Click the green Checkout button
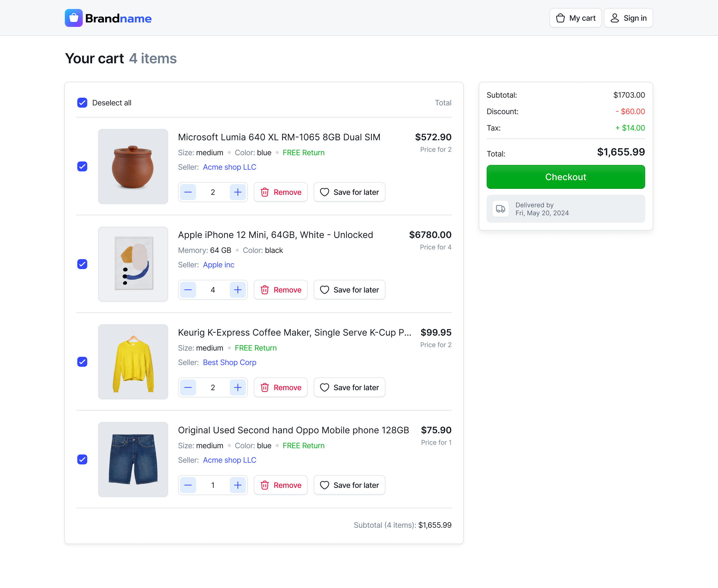Viewport: 718px width, 588px height. (x=565, y=177)
